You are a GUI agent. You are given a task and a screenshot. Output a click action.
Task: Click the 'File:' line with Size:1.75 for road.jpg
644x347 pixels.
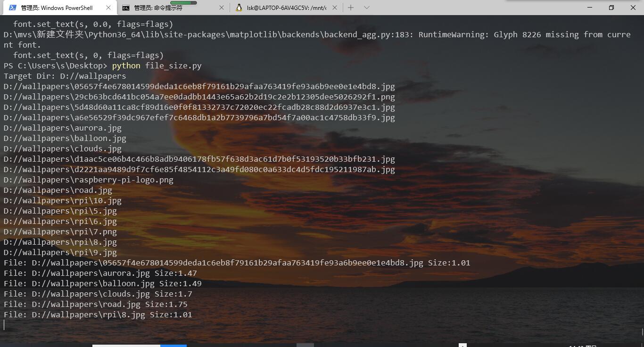96,304
